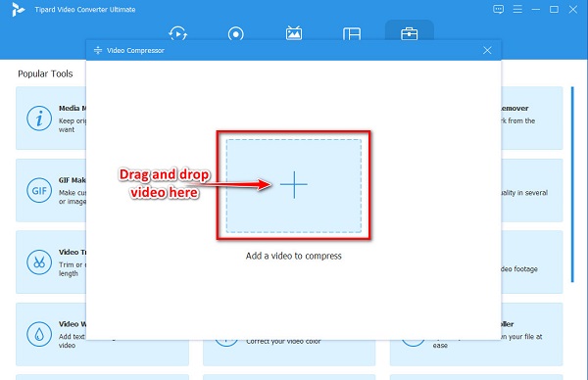Viewport: 588px width, 380px height.
Task: Click the dashed drop zone area
Action: pos(294,185)
